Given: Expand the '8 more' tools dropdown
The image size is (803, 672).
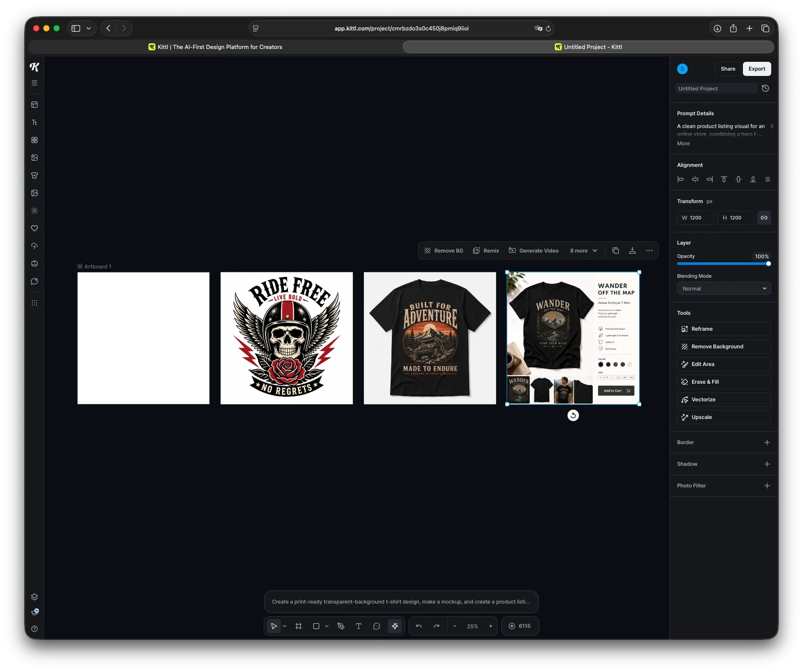Looking at the screenshot, I should coord(583,250).
